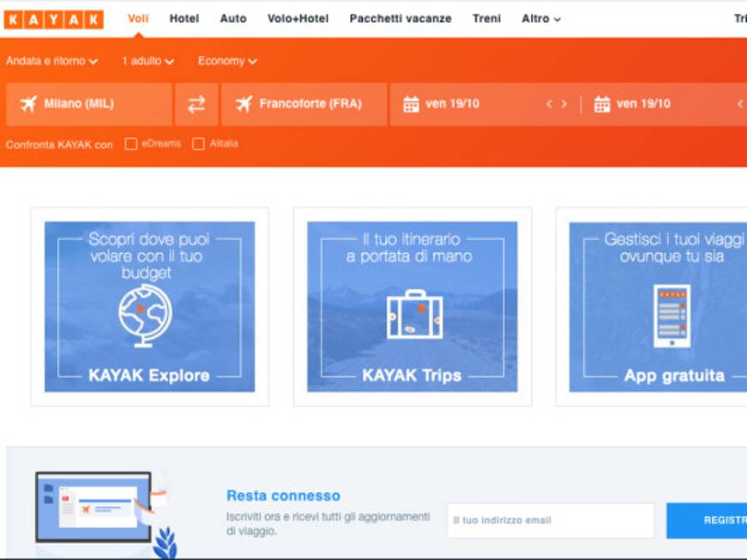Click the Confronta KAYAK con label

coord(59,144)
